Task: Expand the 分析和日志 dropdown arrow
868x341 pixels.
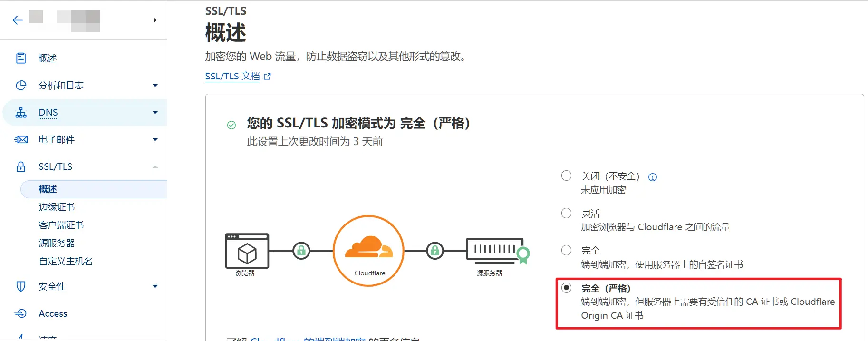Action: [155, 86]
